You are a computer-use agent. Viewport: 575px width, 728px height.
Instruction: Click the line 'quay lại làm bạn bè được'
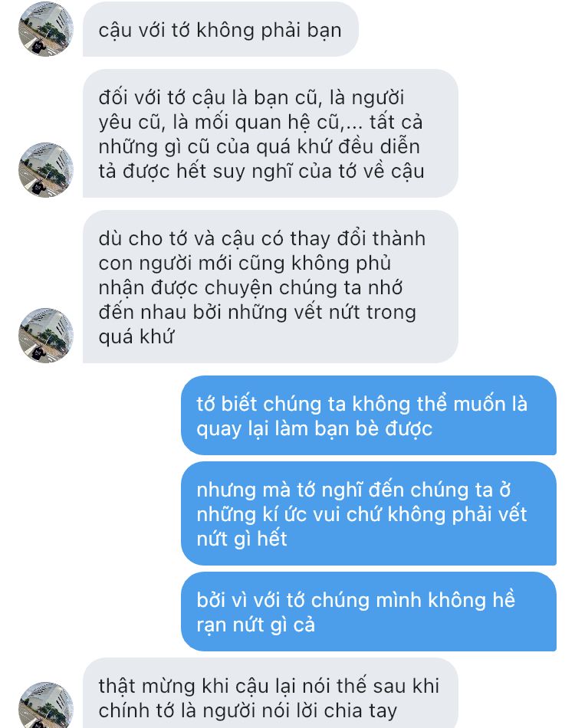(x=314, y=428)
